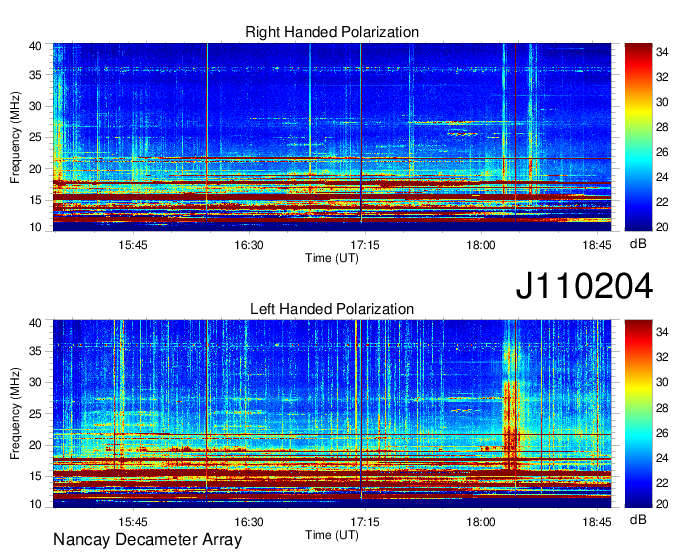Click the Right Handed Polarization title
The image size is (680, 552).
[x=332, y=32]
